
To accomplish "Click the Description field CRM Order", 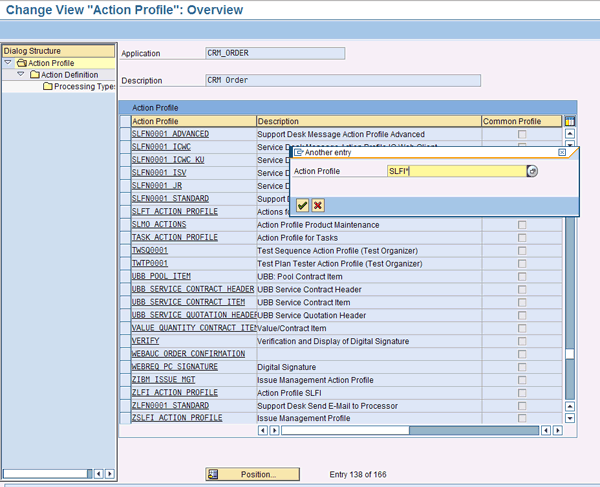I will click(x=343, y=80).
